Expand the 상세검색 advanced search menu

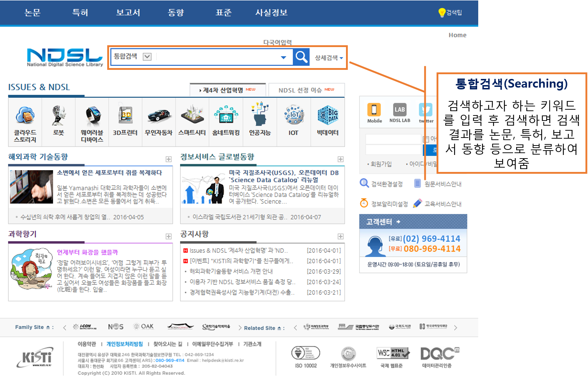[329, 58]
